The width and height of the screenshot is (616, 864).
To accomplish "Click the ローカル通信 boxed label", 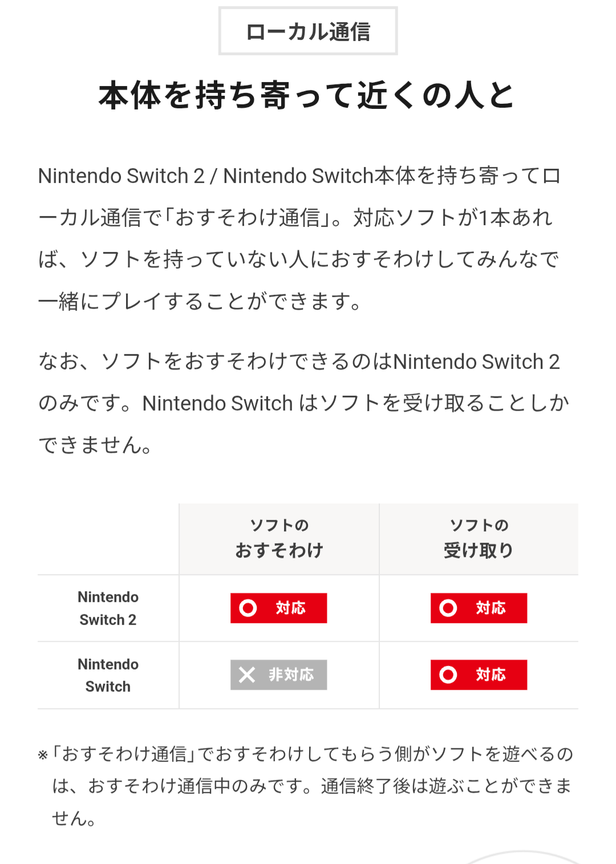I will (x=308, y=31).
